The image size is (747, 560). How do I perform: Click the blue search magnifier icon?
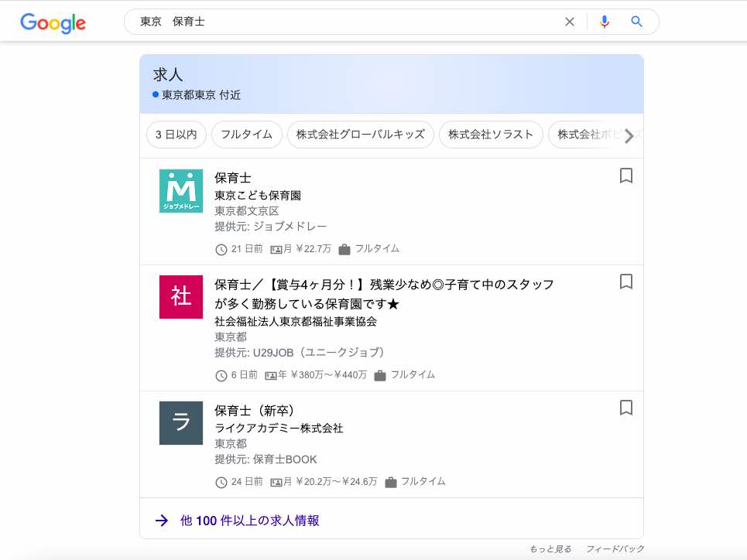coord(637,22)
